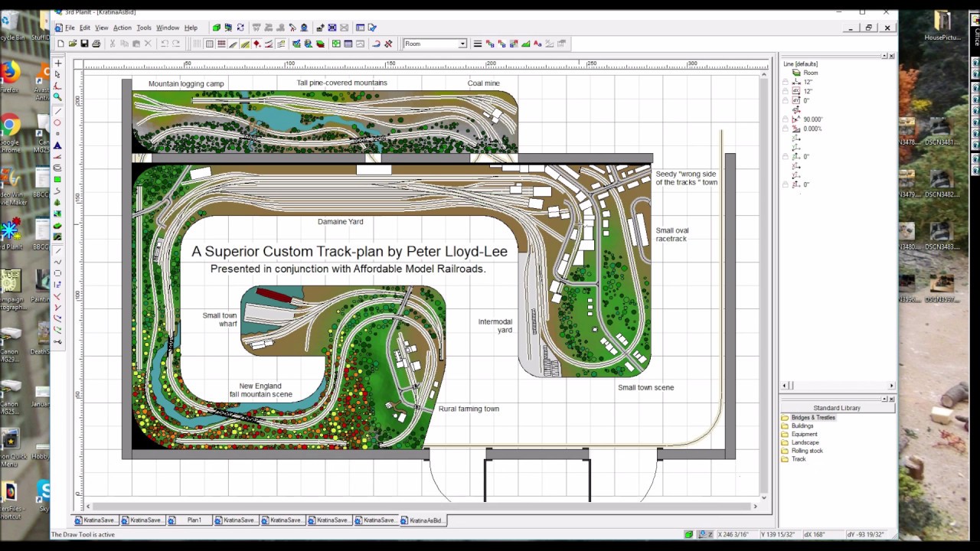Viewport: 980px width, 551px height.
Task: Click the New document icon
Action: pos(60,44)
